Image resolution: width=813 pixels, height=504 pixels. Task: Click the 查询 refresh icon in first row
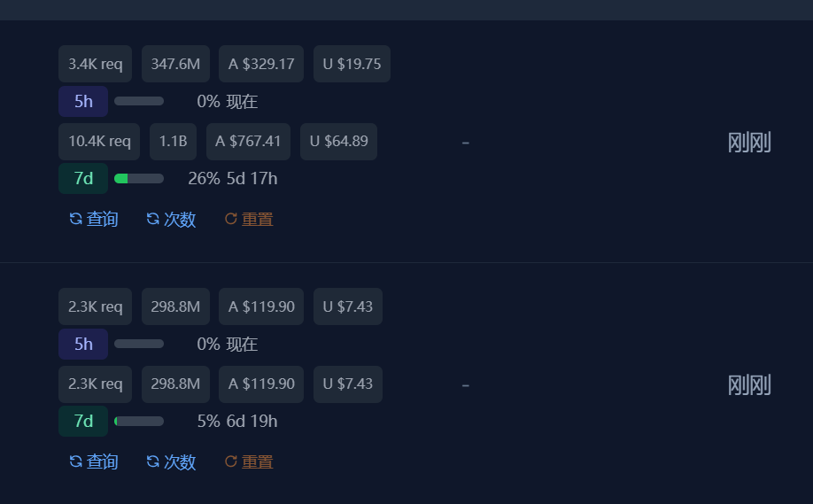[75, 219]
